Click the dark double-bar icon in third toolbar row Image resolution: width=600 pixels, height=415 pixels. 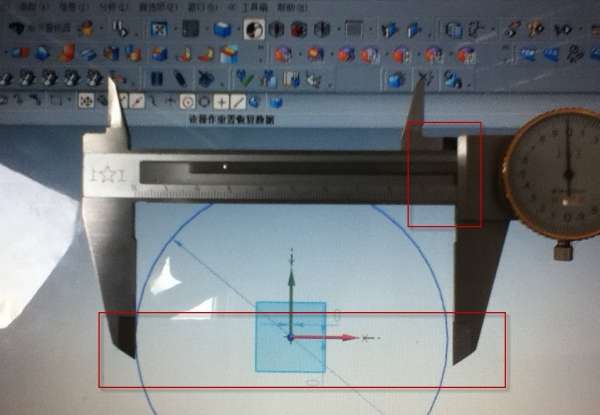(x=157, y=79)
